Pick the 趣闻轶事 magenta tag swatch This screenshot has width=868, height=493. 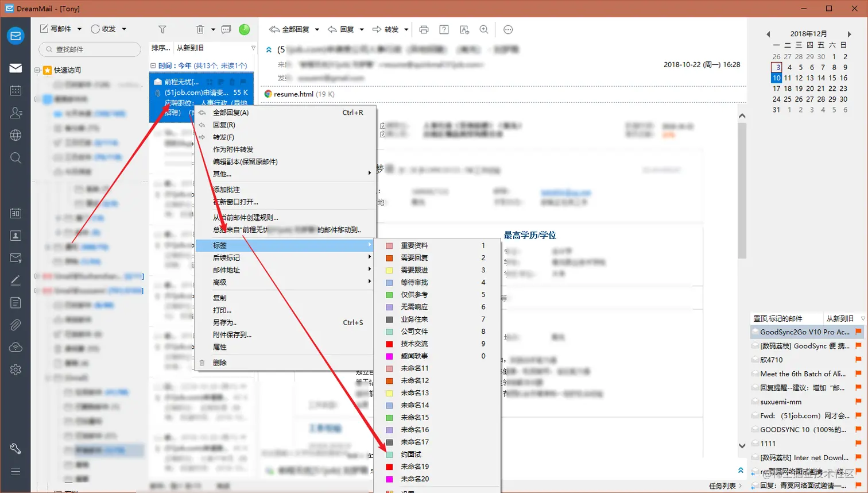click(389, 356)
